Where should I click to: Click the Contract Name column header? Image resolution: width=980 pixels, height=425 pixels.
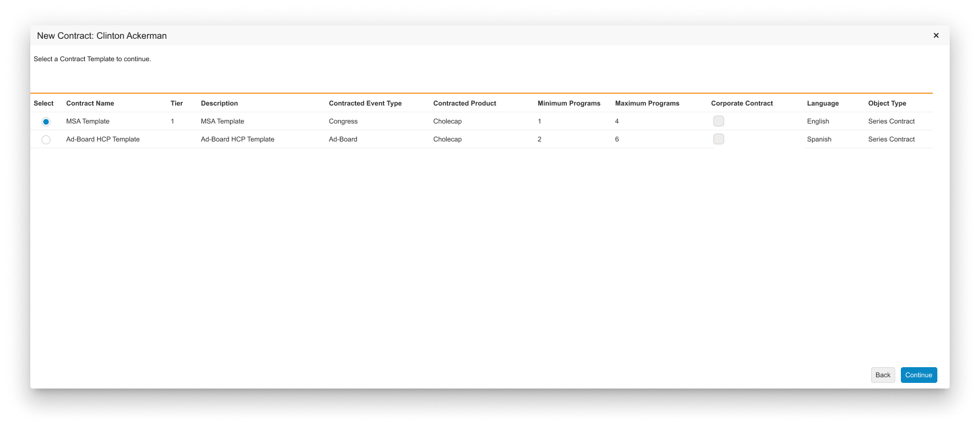coord(90,103)
